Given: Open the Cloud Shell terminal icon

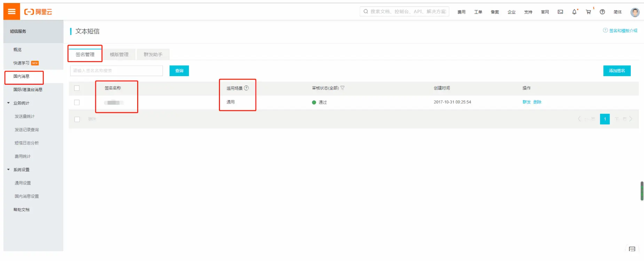Looking at the screenshot, I should tap(560, 12).
